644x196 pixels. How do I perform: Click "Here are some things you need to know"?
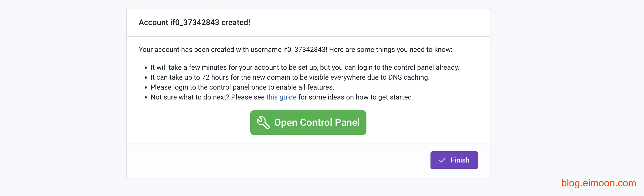(x=390, y=49)
